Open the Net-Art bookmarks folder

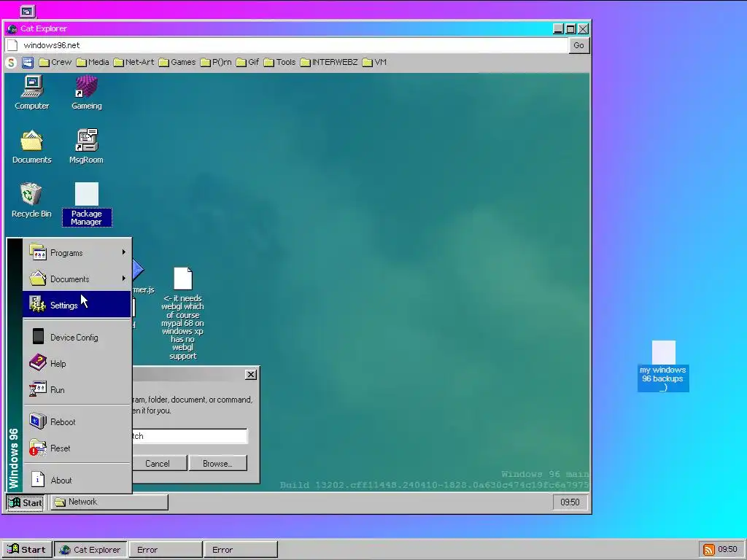[134, 63]
